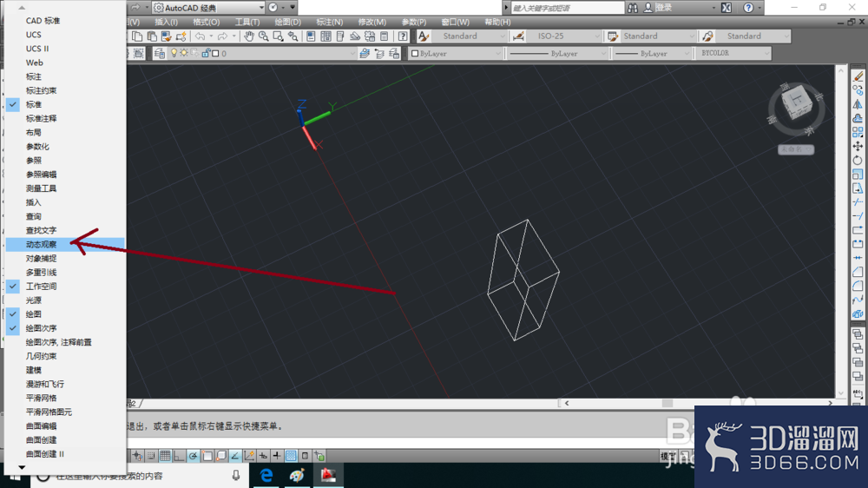Open the Autodesk Exchange X icon
The image size is (868, 488).
tap(727, 8)
